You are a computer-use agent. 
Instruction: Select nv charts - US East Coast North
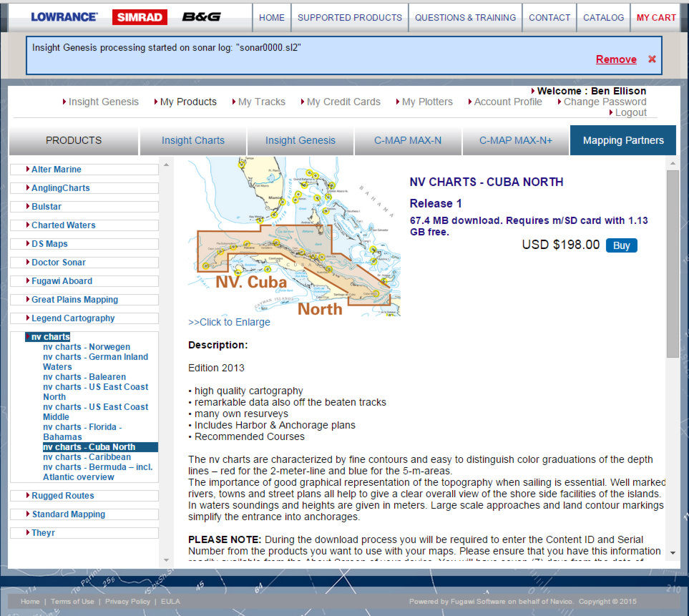click(95, 392)
